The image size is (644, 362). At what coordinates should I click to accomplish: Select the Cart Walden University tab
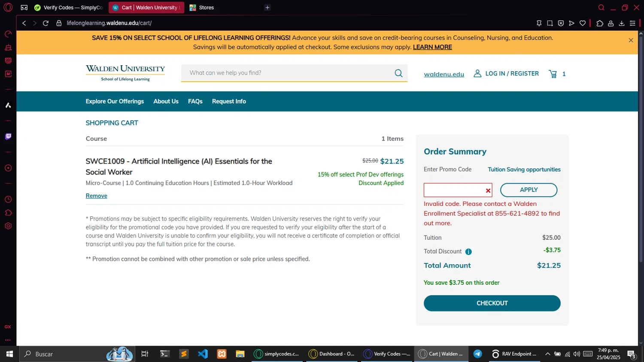(x=146, y=7)
